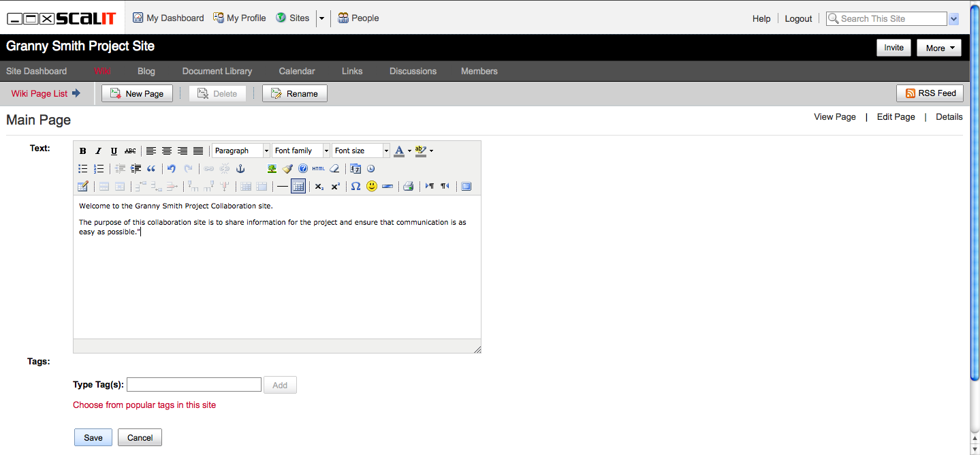Insert a new table
The width and height of the screenshot is (980, 455).
[83, 187]
